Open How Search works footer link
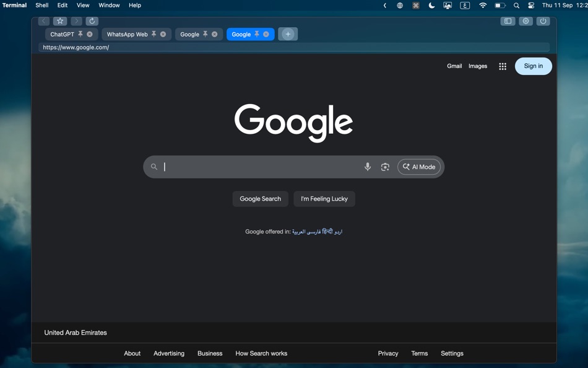Screen dimensions: 588x368 [x=261, y=353]
